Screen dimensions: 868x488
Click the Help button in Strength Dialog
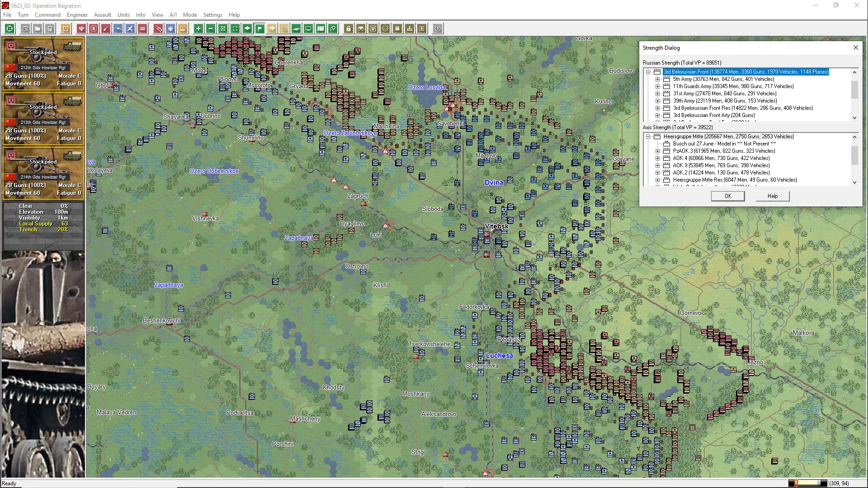pos(772,196)
